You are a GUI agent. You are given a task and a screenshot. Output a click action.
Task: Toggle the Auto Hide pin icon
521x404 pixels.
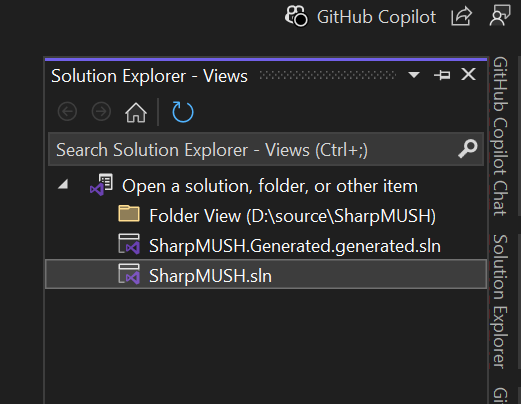(442, 75)
